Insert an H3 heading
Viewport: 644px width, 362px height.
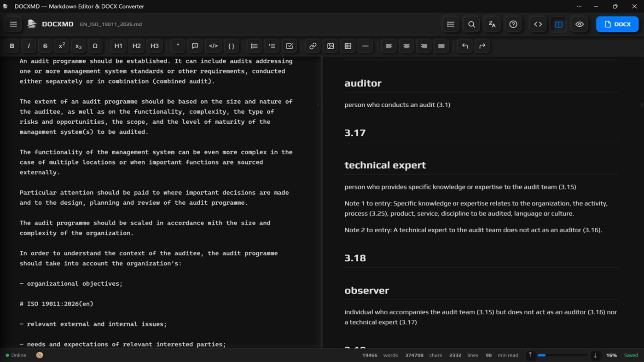(155, 46)
